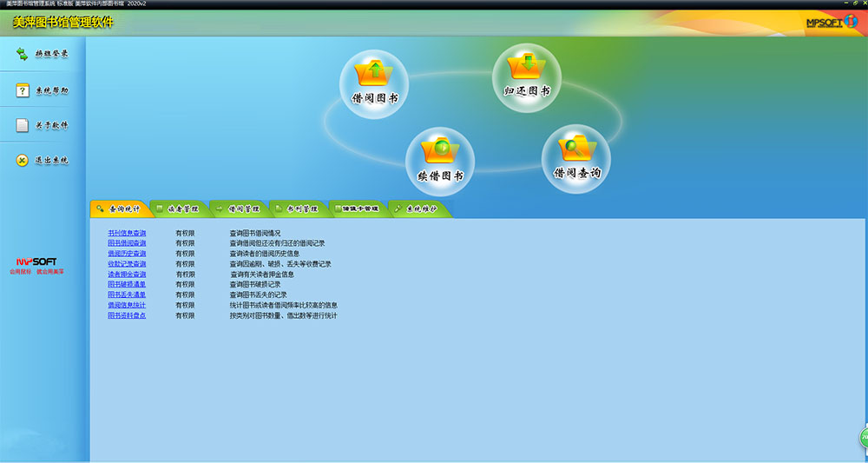Select the 书刊管理 tab
Viewport: 868px width, 463px height.
tap(298, 209)
